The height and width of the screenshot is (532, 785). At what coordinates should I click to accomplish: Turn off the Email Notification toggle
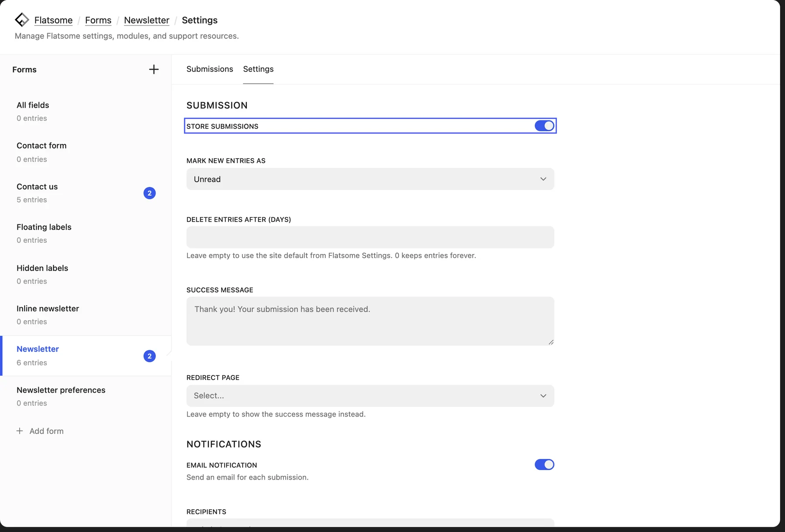coord(544,464)
